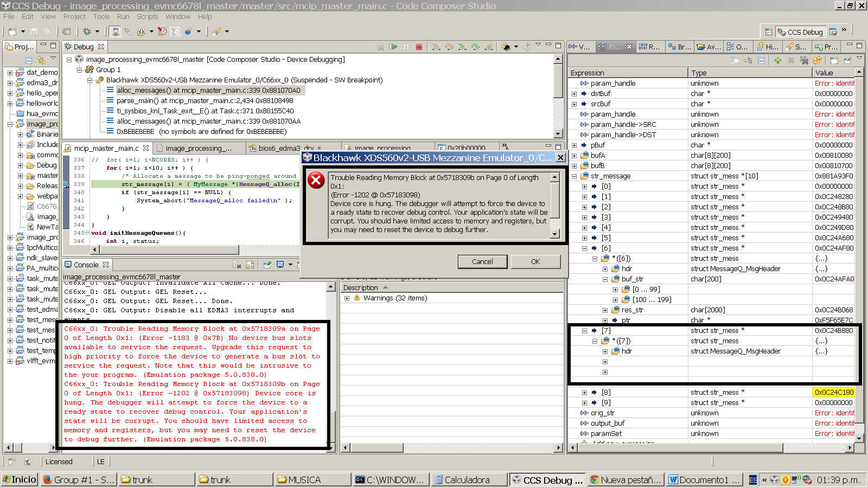Click the Resume button in Debug view
Viewport: 868px width, 488px height.
click(x=393, y=47)
